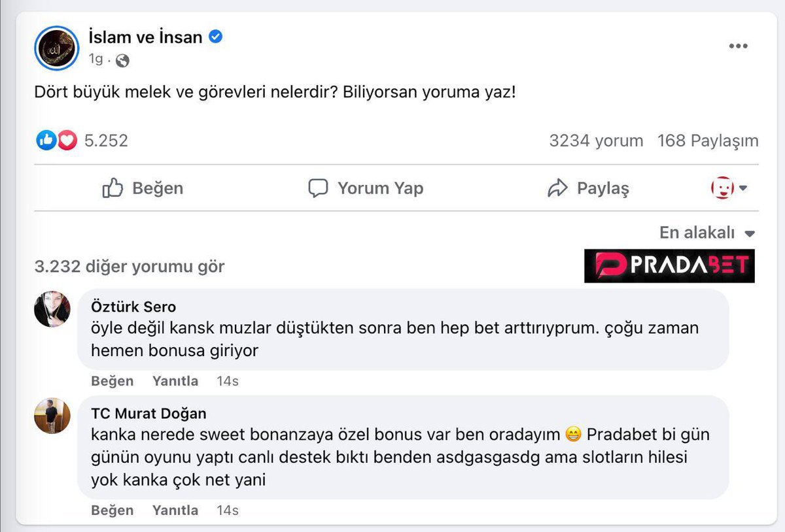The height and width of the screenshot is (532, 785).
Task: Reply to Öztürk Sero's comment via Yanıtla
Action: pos(175,381)
